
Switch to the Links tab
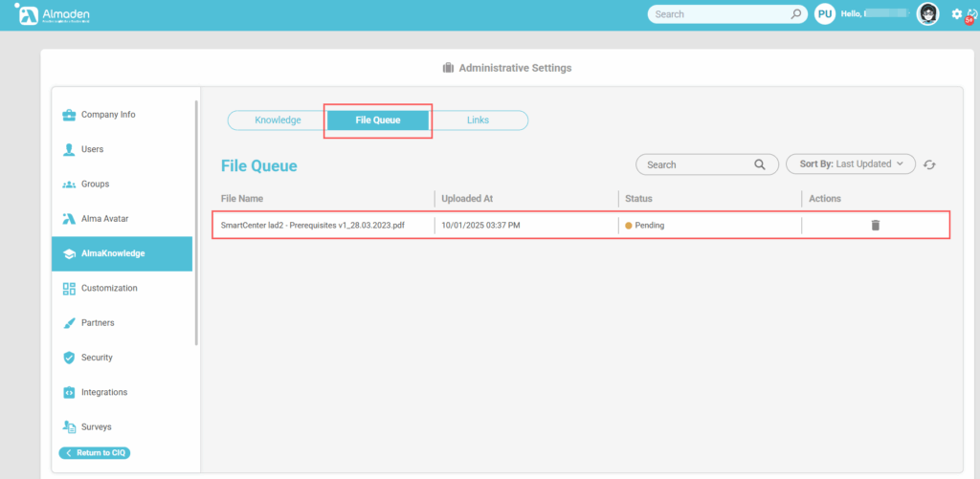(x=478, y=120)
